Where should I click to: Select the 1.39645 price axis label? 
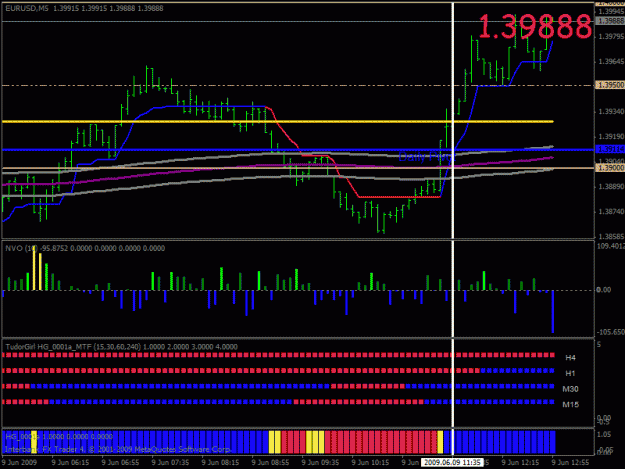611,62
